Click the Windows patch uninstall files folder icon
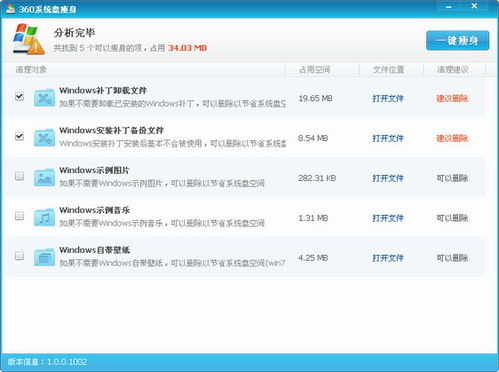 pyautogui.click(x=44, y=98)
